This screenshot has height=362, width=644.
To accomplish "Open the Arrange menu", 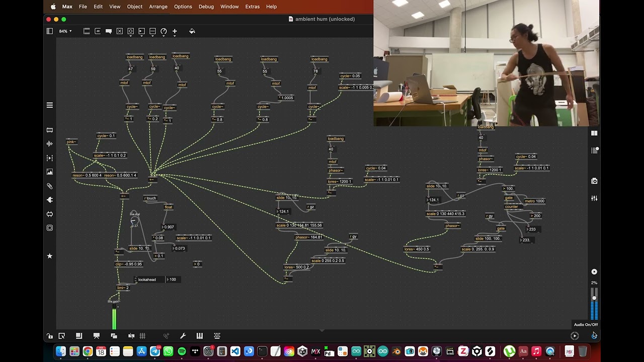I will 158,7.
